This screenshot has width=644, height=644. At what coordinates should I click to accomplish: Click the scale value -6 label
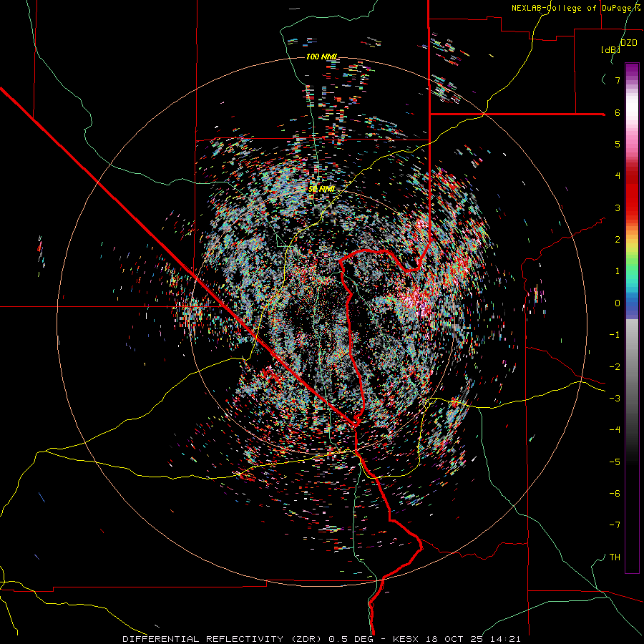tap(615, 493)
